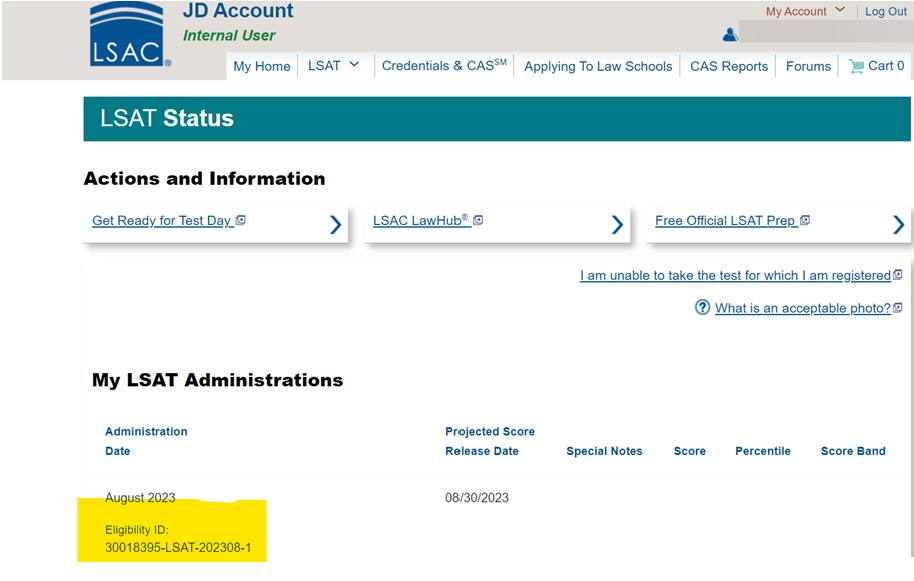
Task: Click the question mark help icon
Action: click(x=702, y=308)
